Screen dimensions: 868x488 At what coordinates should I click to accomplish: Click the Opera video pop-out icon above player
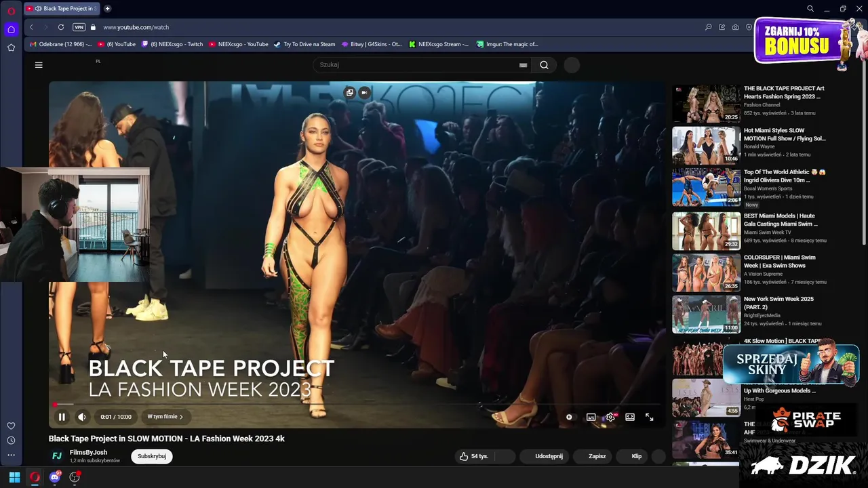(350, 92)
